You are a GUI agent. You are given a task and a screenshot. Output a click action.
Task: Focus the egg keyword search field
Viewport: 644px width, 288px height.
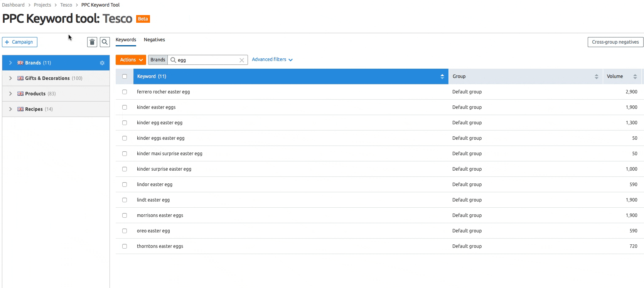tap(207, 60)
